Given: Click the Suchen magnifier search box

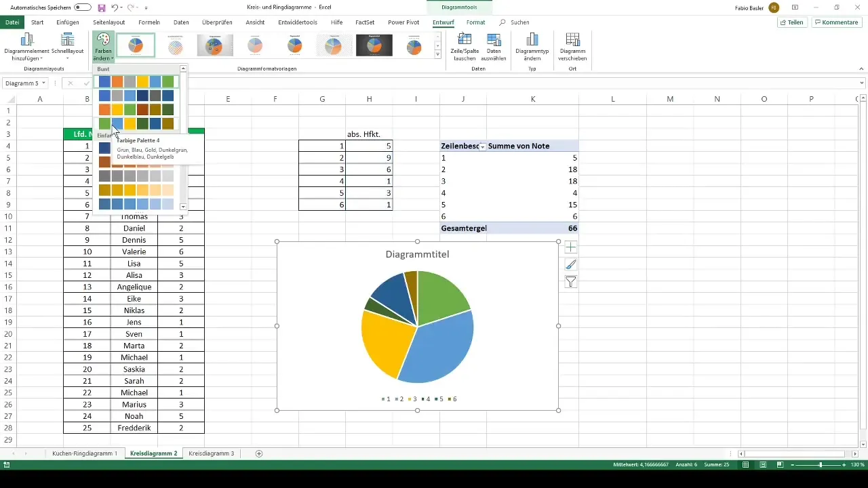Looking at the screenshot, I should point(515,22).
